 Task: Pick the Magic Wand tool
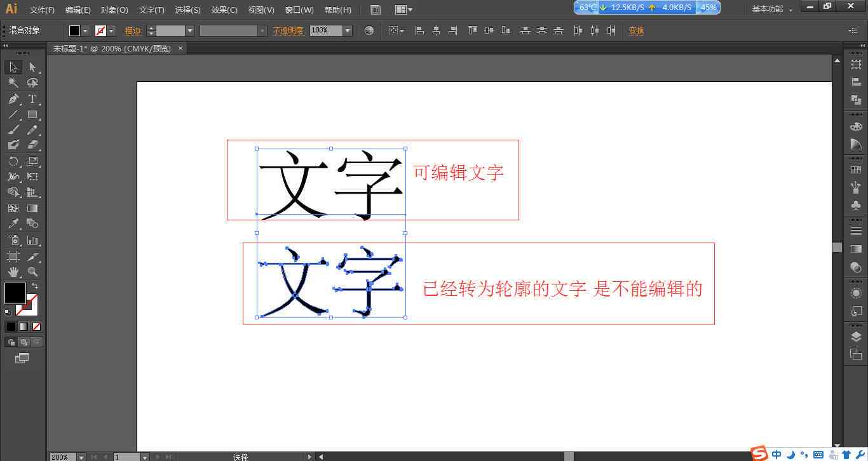coord(13,83)
